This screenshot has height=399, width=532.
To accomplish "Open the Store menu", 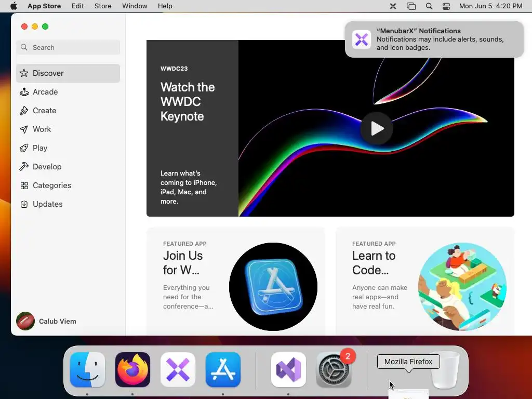I will [x=103, y=6].
